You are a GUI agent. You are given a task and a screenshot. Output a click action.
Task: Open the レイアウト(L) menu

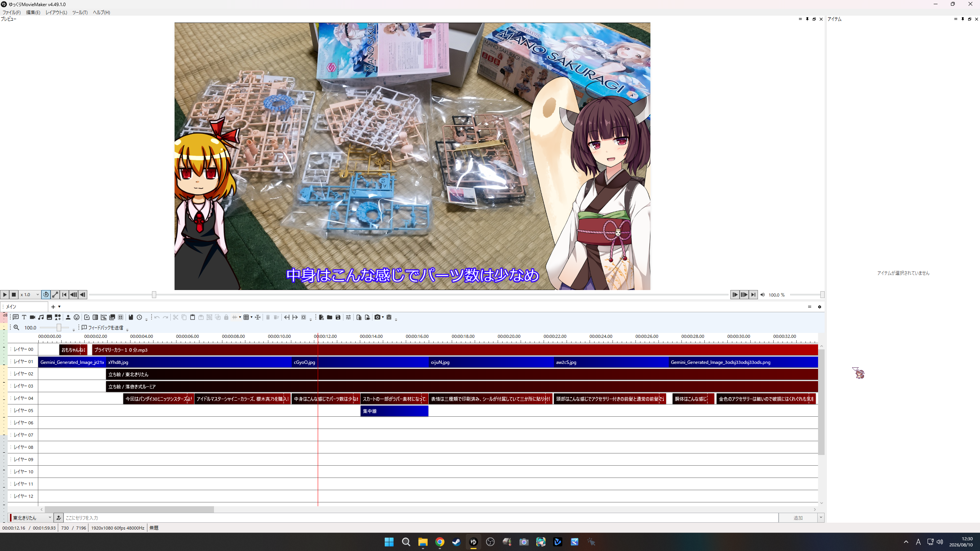click(56, 13)
